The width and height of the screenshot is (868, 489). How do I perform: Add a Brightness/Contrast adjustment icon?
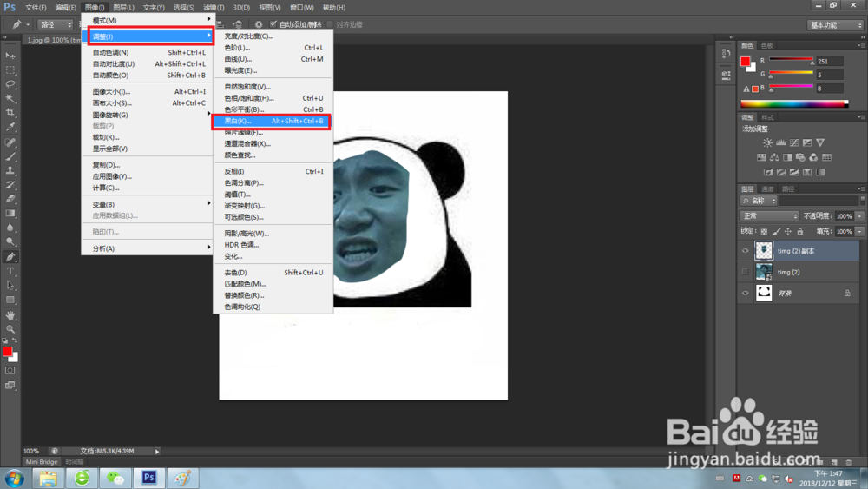[x=767, y=143]
